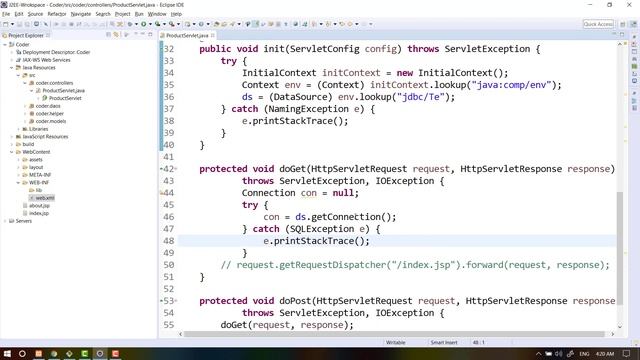The width and height of the screenshot is (640, 360).
Task: Close the ProductServlet.java editor tab
Action: point(213,36)
